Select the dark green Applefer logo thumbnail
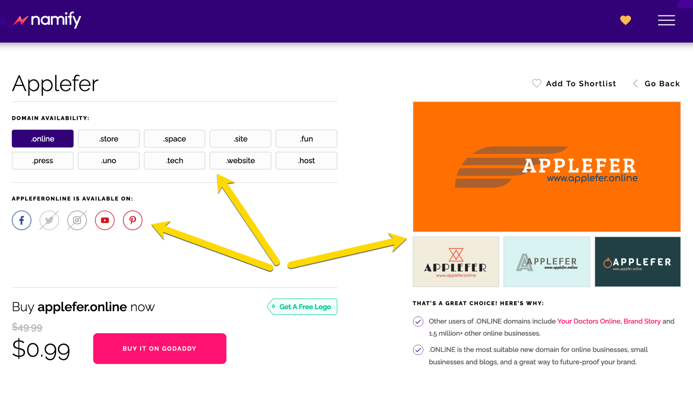Image resolution: width=693 pixels, height=404 pixels. coord(637,262)
